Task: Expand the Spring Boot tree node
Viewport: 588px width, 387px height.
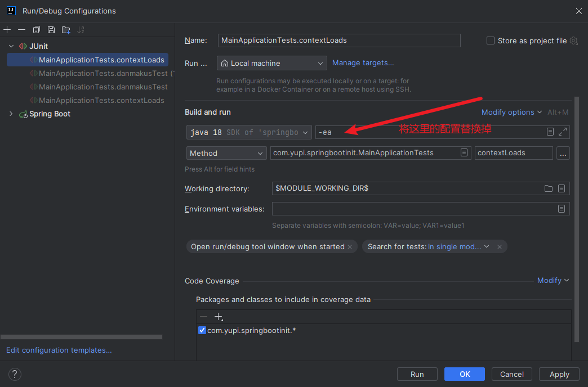Action: [x=11, y=114]
